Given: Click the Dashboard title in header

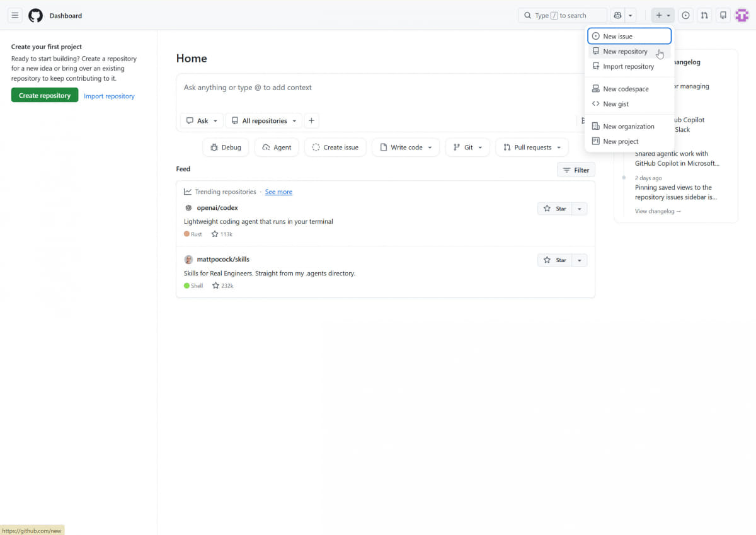Looking at the screenshot, I should 66,16.
